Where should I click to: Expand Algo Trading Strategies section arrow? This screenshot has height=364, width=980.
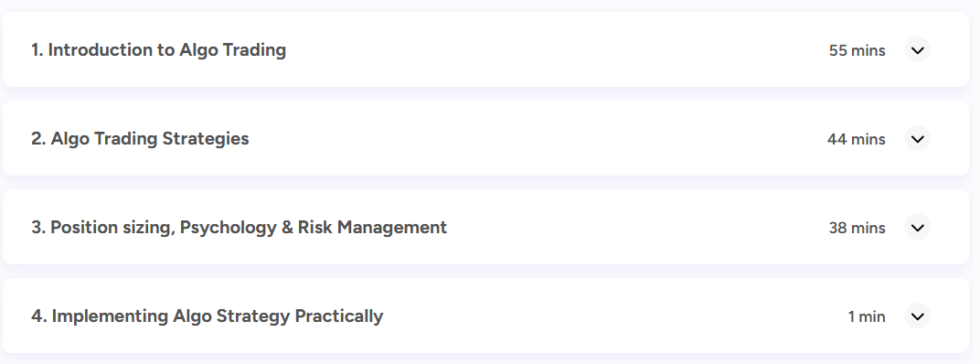[918, 139]
